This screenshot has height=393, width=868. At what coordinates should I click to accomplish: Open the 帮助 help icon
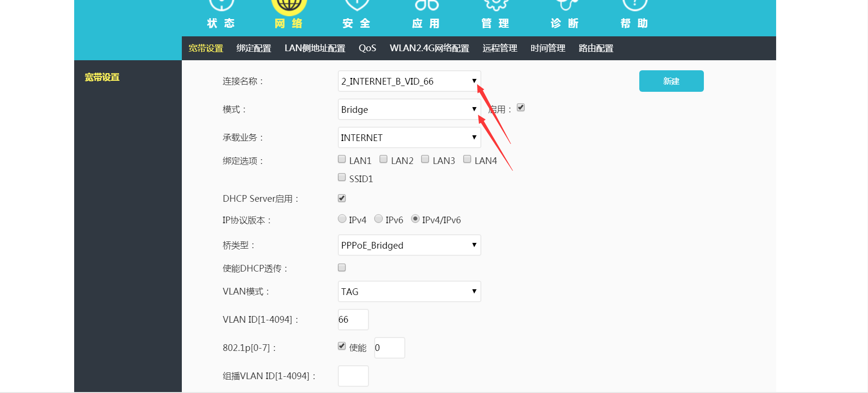(634, 5)
